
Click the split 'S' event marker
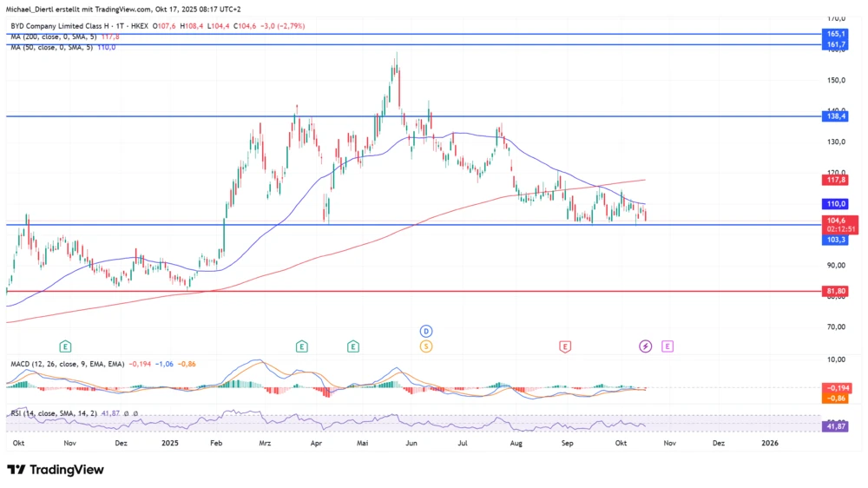pyautogui.click(x=426, y=346)
